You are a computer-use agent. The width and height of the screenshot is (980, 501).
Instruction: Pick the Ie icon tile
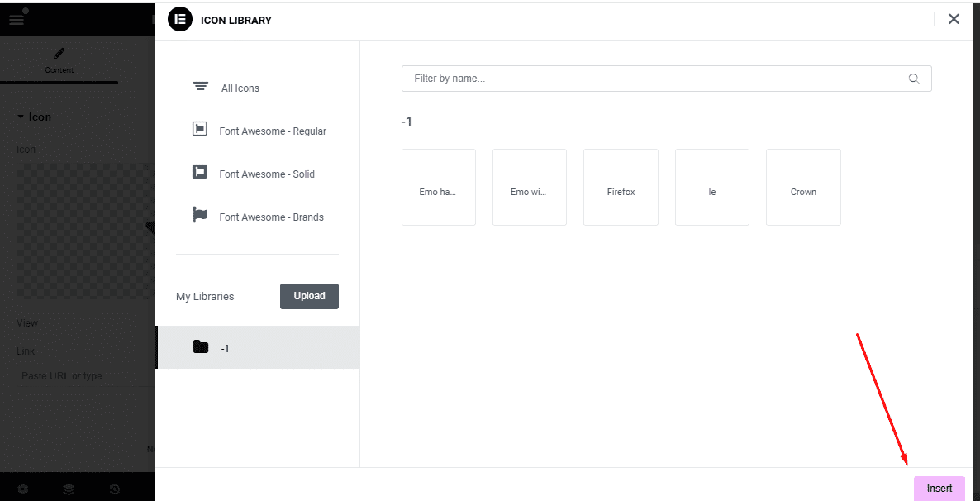pos(711,188)
